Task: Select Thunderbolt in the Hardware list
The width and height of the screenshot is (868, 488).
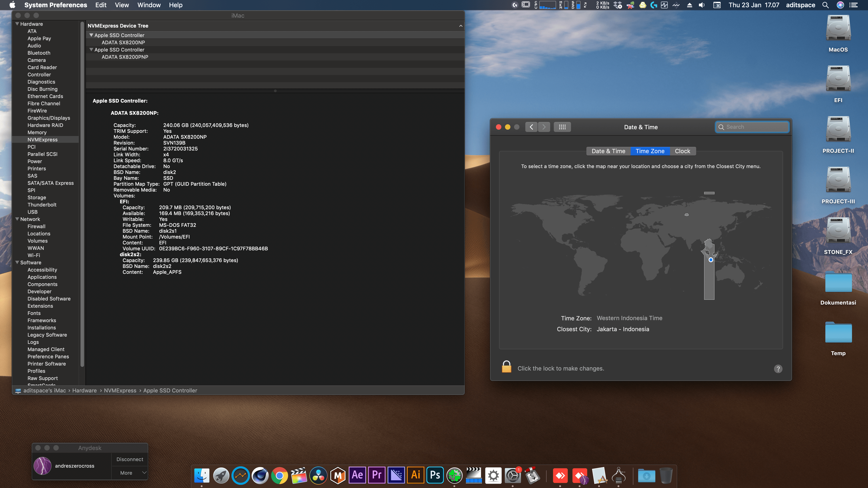Action: point(42,205)
